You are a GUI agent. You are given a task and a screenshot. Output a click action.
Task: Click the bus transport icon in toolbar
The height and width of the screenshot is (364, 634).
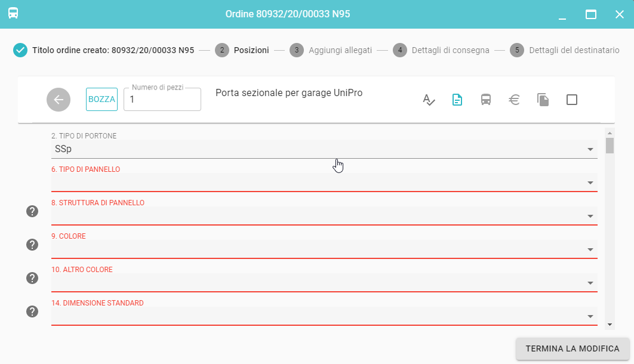(486, 100)
